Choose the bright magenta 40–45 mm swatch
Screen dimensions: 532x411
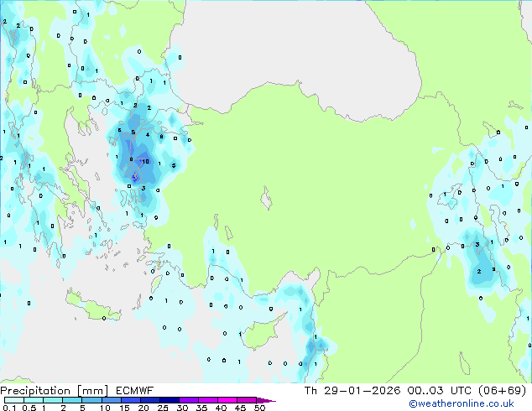click(227, 400)
